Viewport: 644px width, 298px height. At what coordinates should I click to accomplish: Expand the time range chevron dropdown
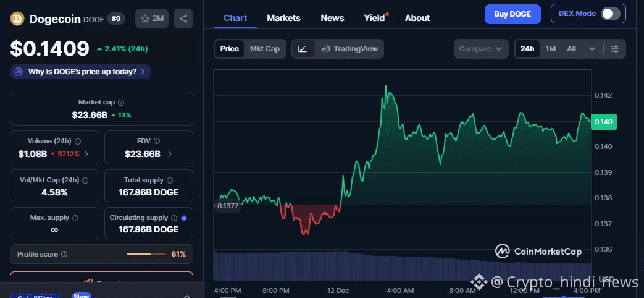(x=592, y=49)
